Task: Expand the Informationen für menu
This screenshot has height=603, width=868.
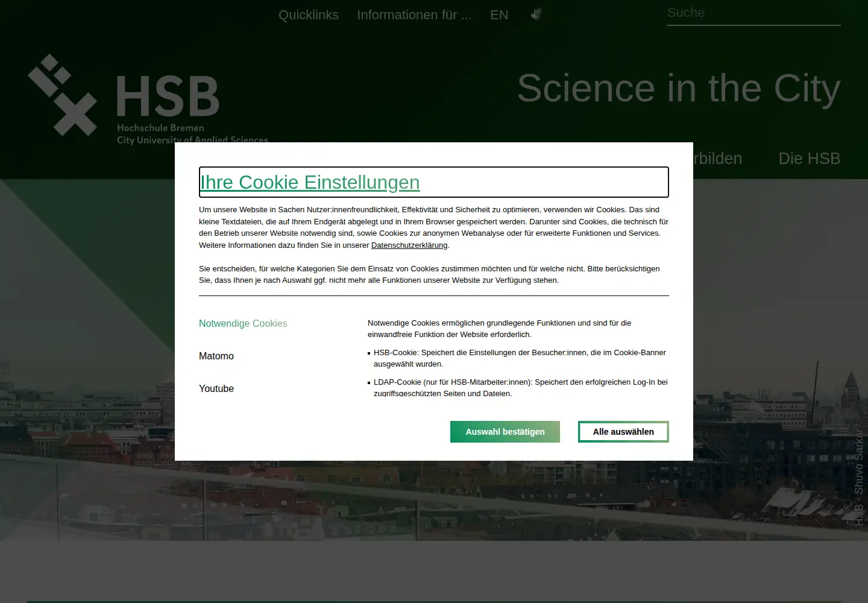Action: tap(414, 15)
